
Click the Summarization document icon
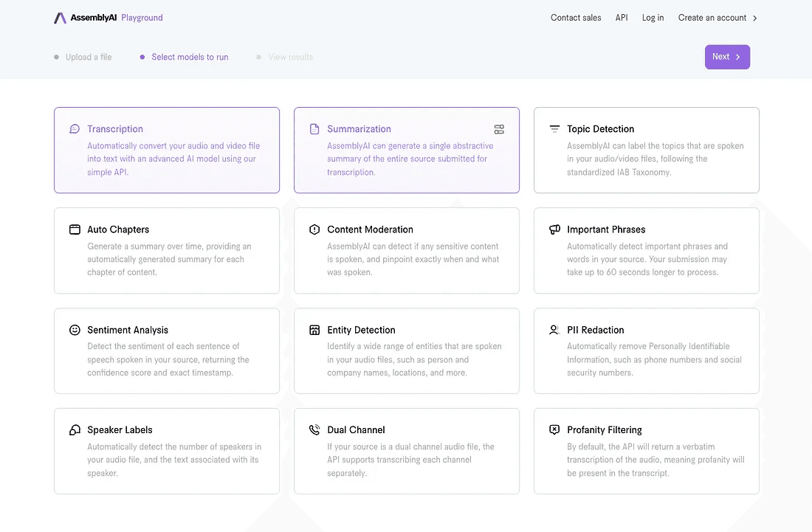click(x=314, y=129)
